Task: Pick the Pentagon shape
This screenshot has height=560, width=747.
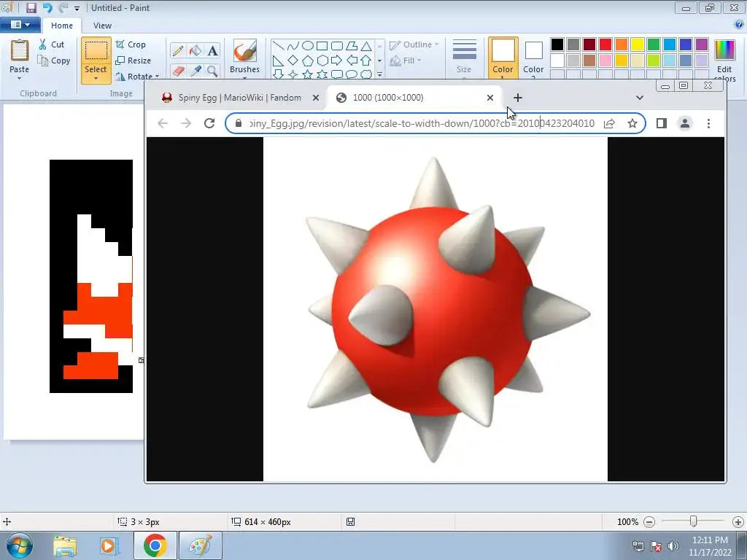Action: tap(308, 61)
